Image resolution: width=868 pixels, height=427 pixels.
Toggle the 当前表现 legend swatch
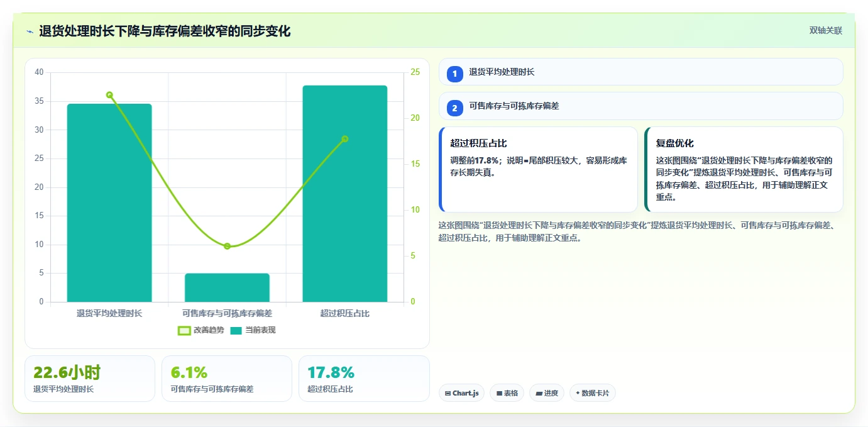236,330
